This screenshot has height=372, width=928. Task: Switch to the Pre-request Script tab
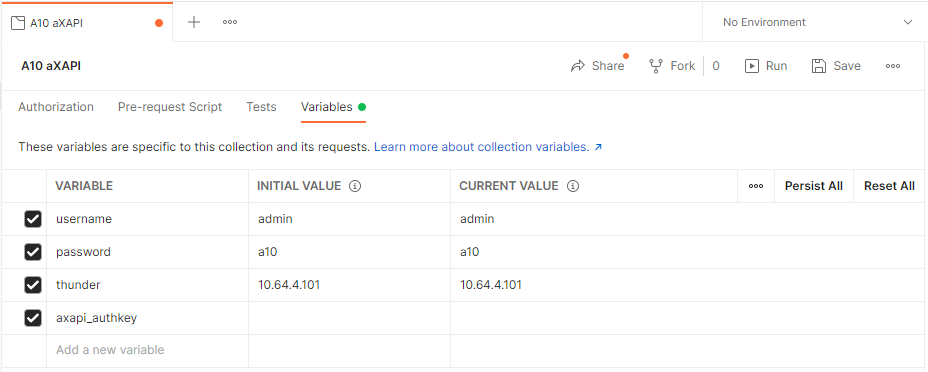170,107
